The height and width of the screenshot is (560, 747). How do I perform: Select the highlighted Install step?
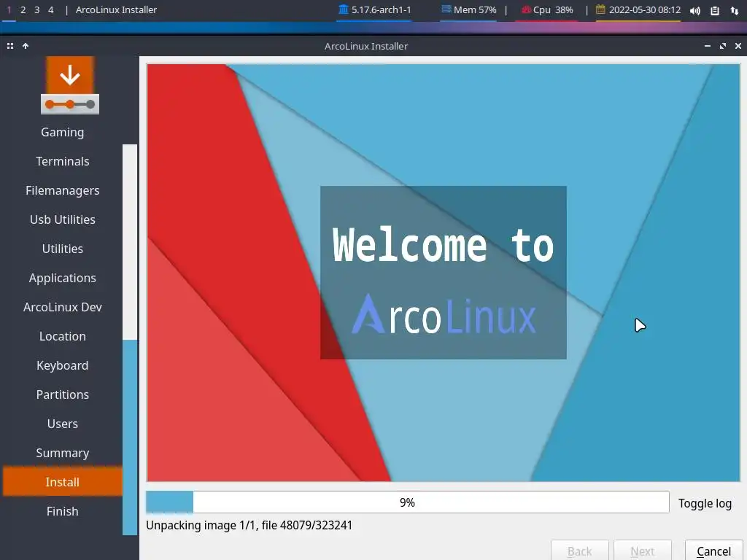(x=63, y=482)
